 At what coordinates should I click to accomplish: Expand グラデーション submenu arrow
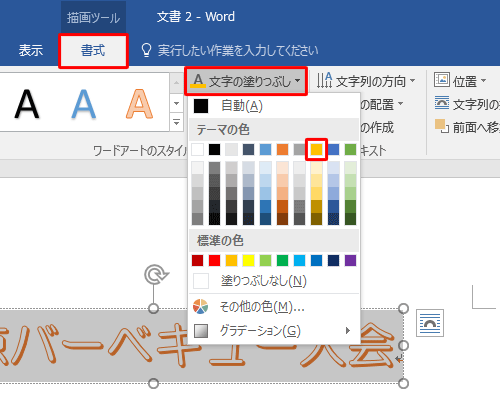(348, 331)
